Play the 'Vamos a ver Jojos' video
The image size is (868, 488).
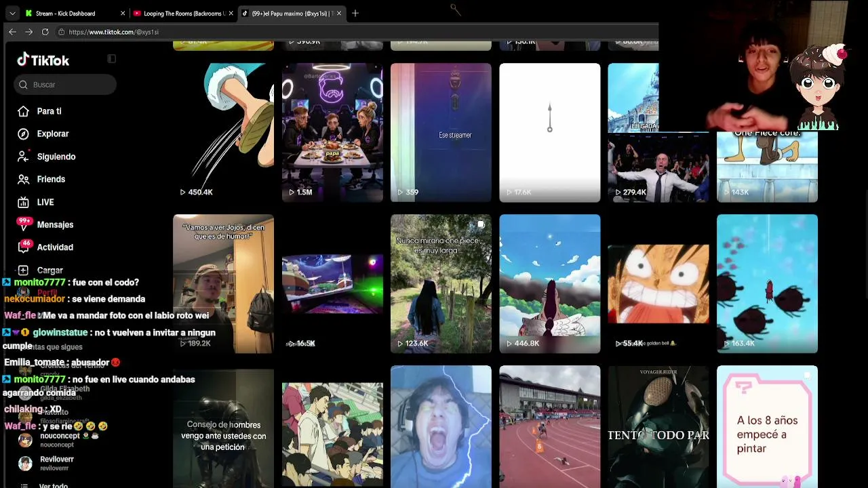(223, 284)
